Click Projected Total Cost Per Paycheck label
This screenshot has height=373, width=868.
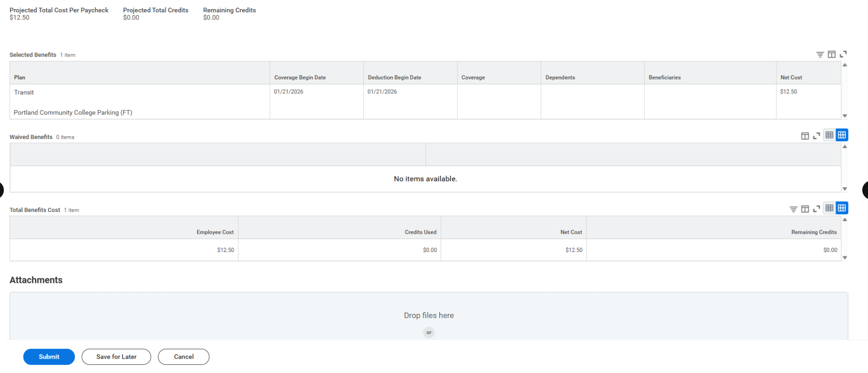click(x=59, y=10)
